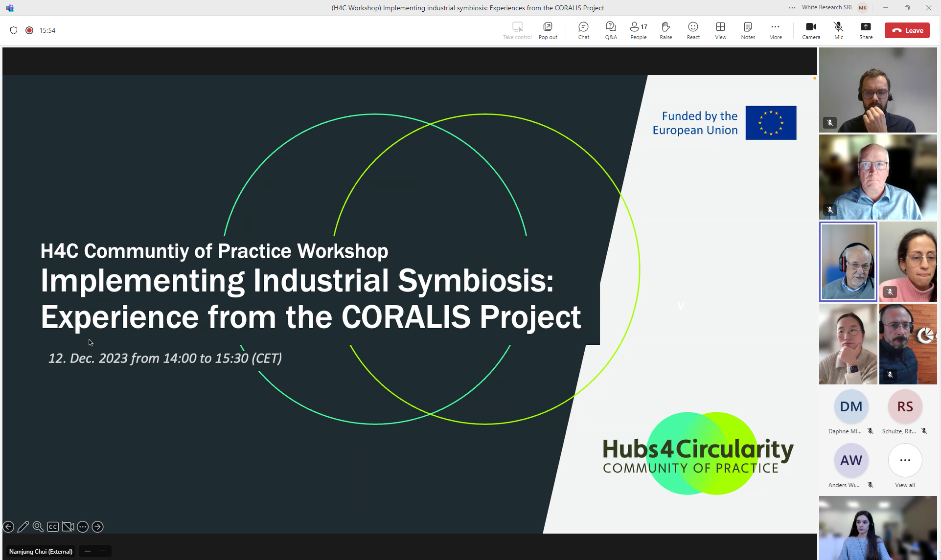The height and width of the screenshot is (560, 941).
Task: Open the MK profile avatar
Action: pyautogui.click(x=863, y=8)
